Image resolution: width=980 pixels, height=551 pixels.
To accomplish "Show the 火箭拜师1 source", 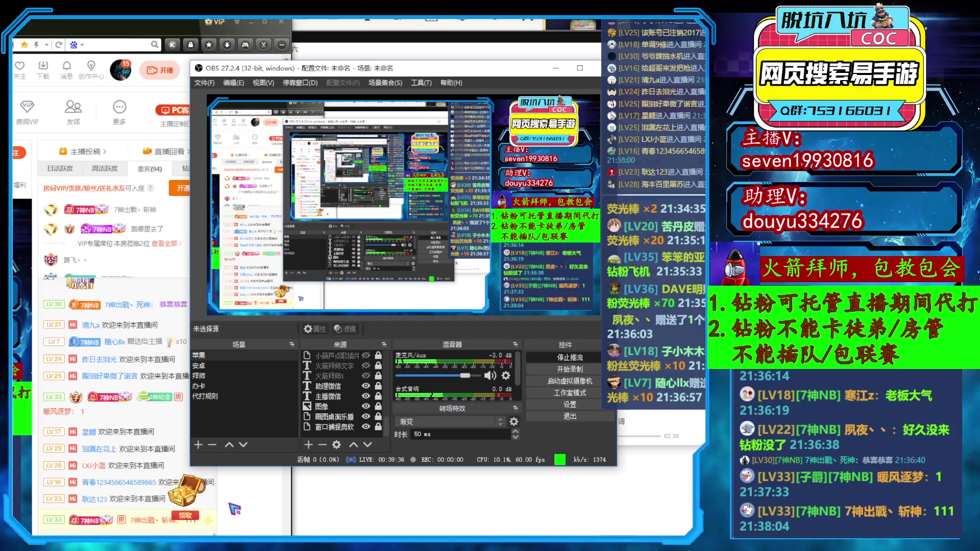I will (x=366, y=375).
